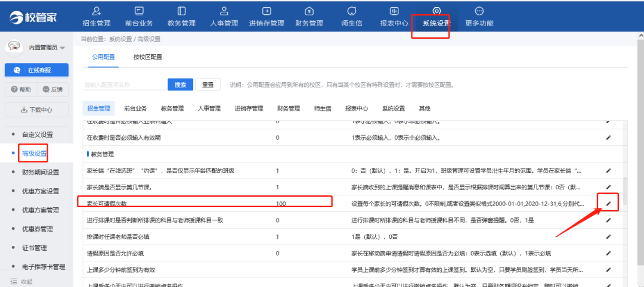Select the 其他 category tab
Screen dimensions: 644x287
click(x=425, y=108)
